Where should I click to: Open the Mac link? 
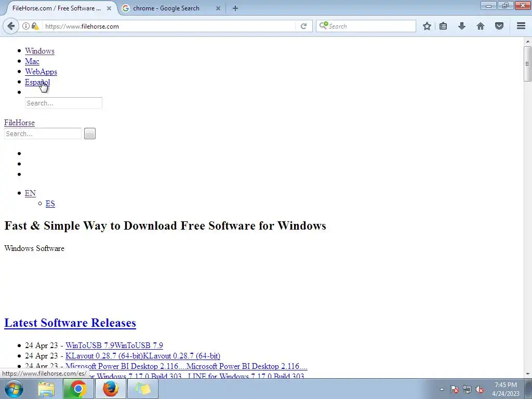pos(32,61)
